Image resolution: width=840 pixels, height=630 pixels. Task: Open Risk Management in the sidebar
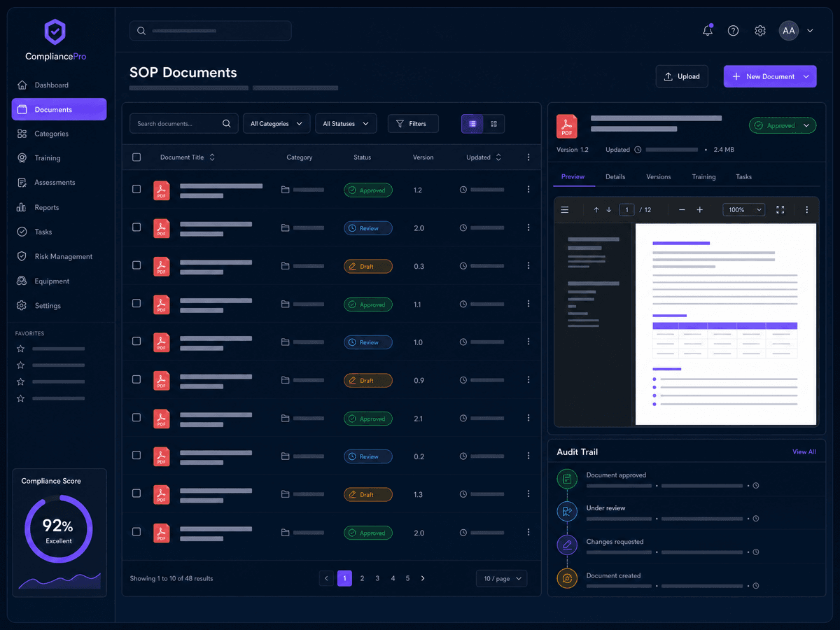[59, 257]
